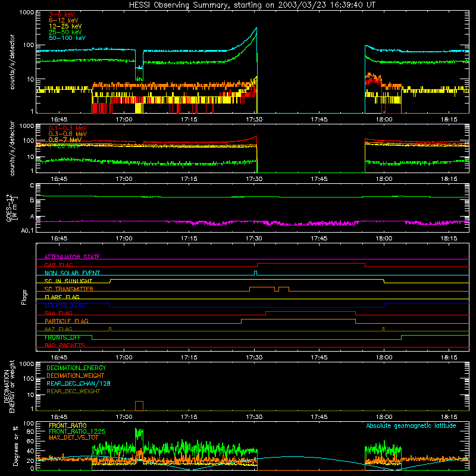
Task: Click the FLARE_FLAG label
Action: coord(62,297)
